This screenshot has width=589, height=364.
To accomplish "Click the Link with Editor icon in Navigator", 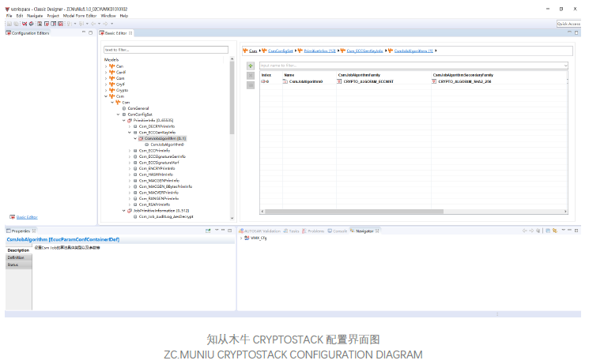I will tap(555, 231).
